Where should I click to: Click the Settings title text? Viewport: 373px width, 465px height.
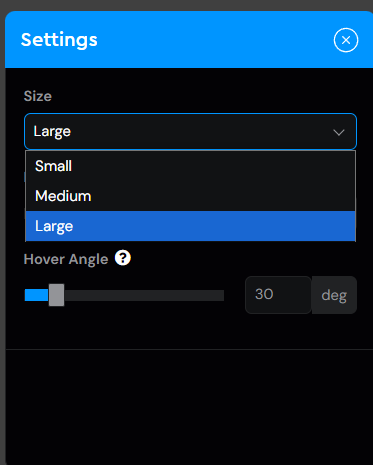(59, 40)
